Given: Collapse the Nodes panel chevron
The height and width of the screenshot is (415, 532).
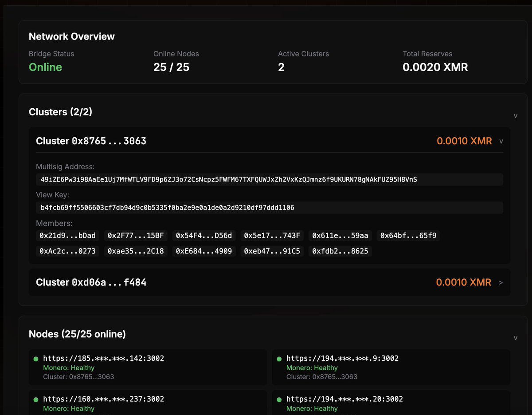Looking at the screenshot, I should (x=516, y=337).
